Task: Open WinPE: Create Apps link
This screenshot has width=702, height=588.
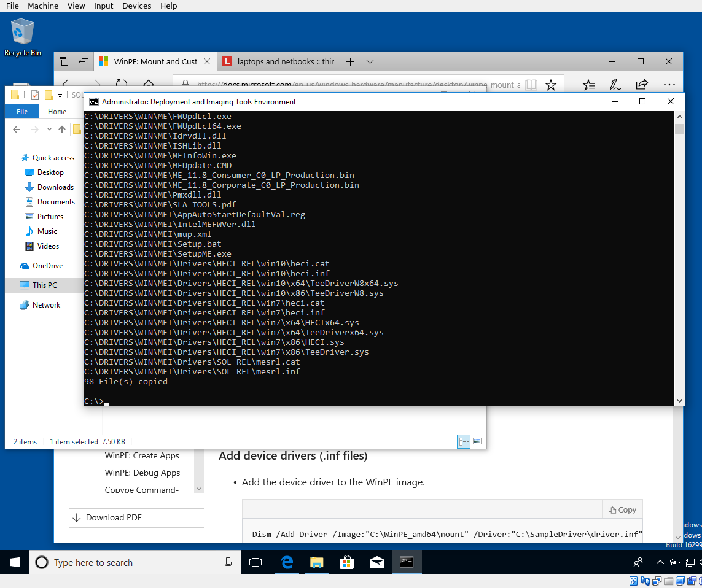Action: click(x=142, y=455)
